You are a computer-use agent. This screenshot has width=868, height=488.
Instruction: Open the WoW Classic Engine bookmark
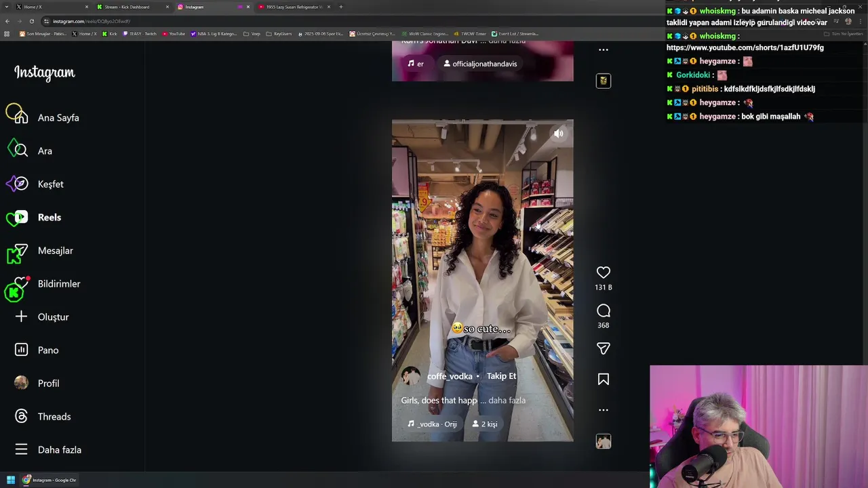pyautogui.click(x=425, y=34)
